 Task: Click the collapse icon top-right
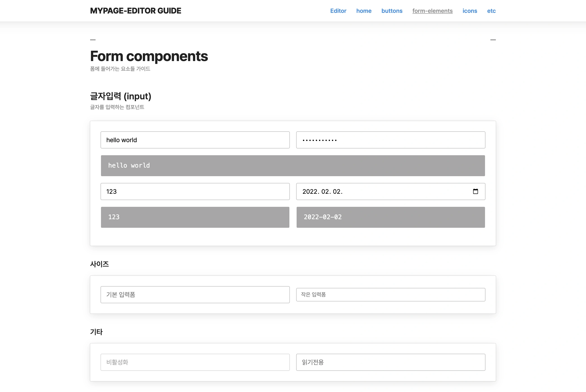[493, 40]
